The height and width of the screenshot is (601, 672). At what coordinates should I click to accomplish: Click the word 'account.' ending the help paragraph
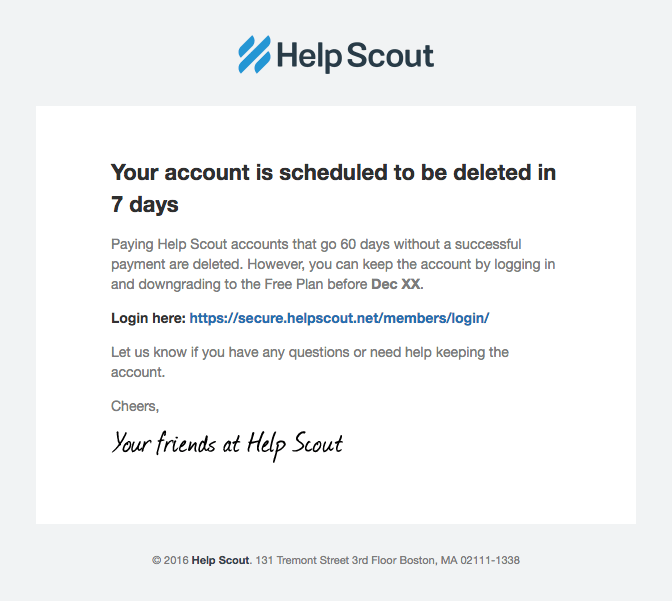point(138,372)
